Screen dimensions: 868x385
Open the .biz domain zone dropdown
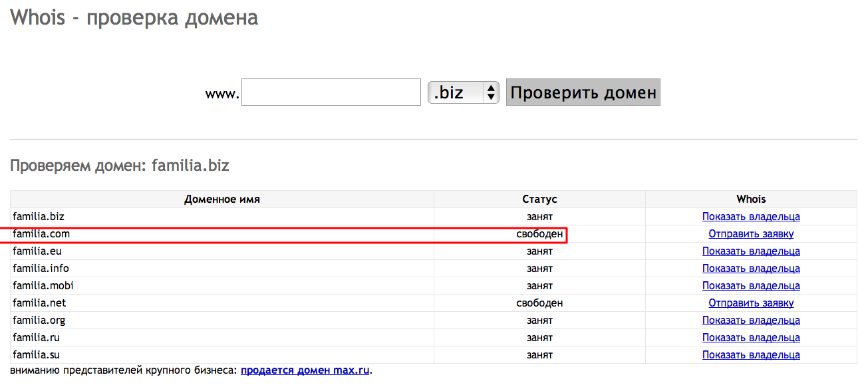(463, 92)
